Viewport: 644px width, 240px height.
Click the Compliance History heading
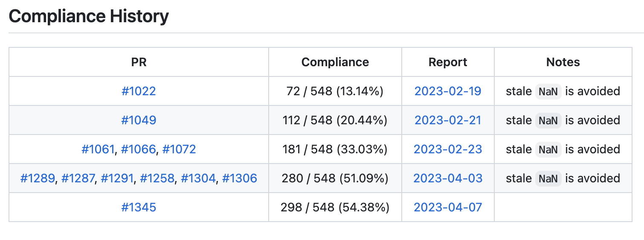pos(89,17)
